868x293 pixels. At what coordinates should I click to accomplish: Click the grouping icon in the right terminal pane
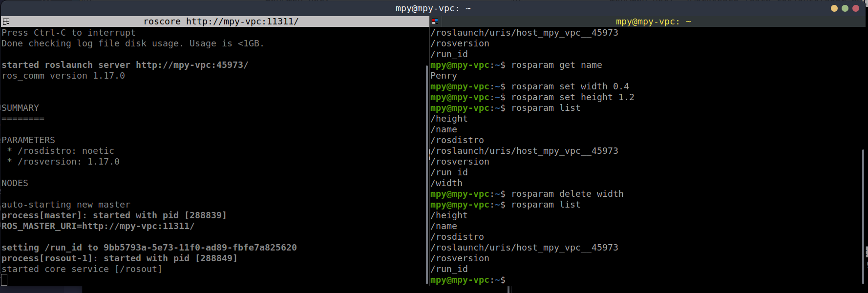click(435, 21)
